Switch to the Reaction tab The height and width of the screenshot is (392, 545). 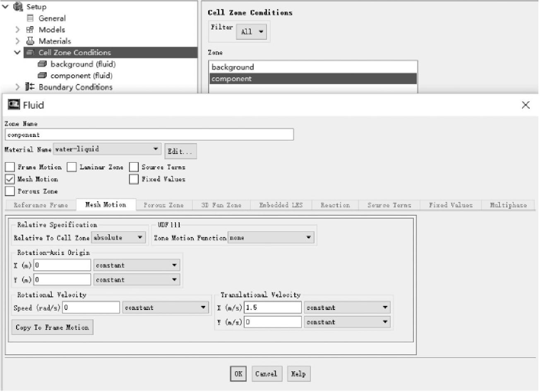coord(335,205)
